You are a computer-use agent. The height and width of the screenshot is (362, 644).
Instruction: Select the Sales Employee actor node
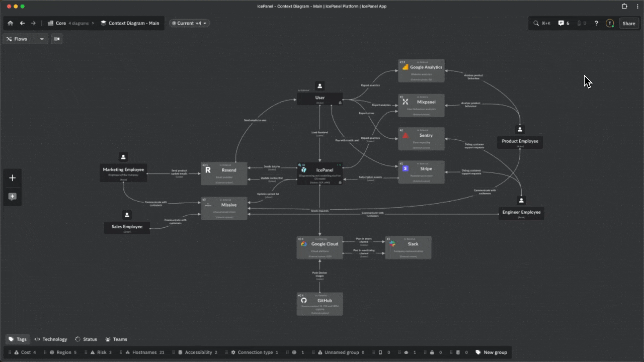click(127, 228)
